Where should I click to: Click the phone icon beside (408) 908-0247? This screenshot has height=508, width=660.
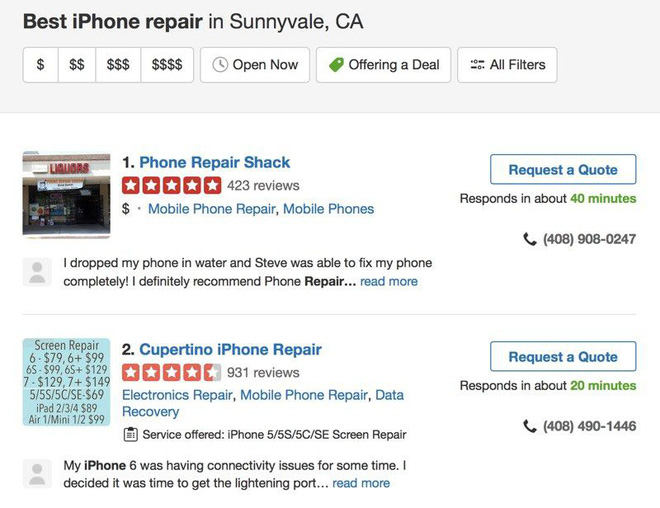tap(530, 239)
